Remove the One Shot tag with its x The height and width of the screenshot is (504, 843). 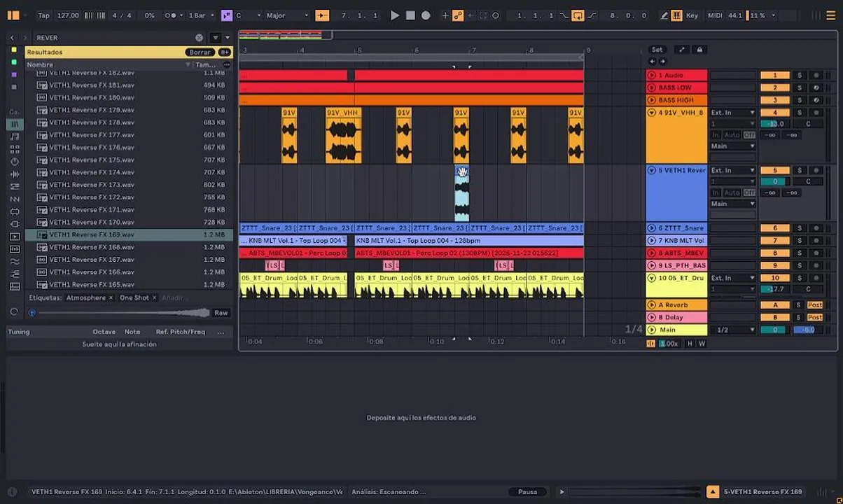tap(154, 297)
